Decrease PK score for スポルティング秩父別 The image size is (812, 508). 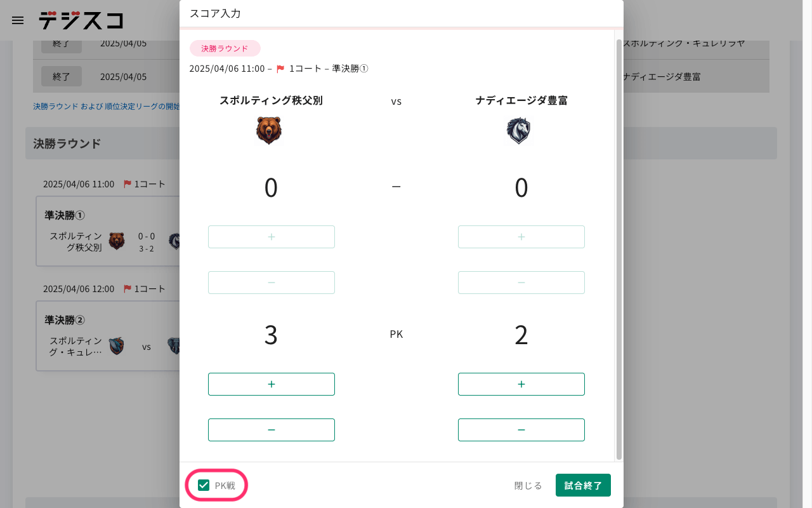pyautogui.click(x=272, y=430)
